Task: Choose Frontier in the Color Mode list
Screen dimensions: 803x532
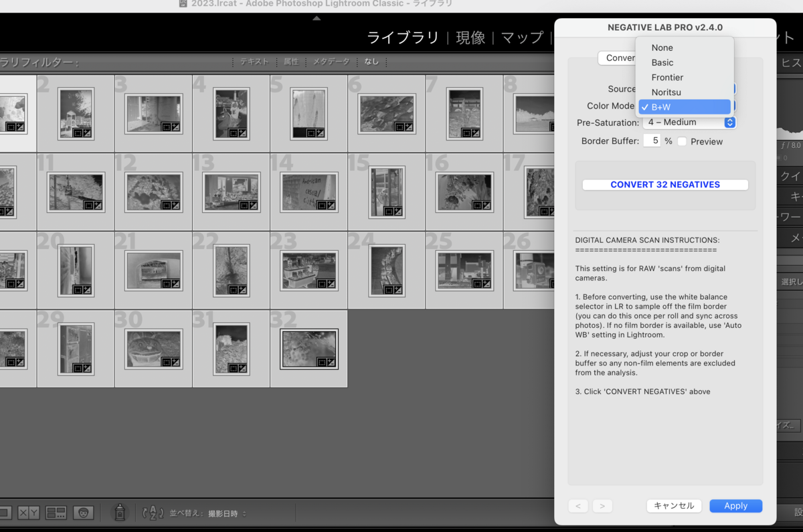Action: point(685,77)
